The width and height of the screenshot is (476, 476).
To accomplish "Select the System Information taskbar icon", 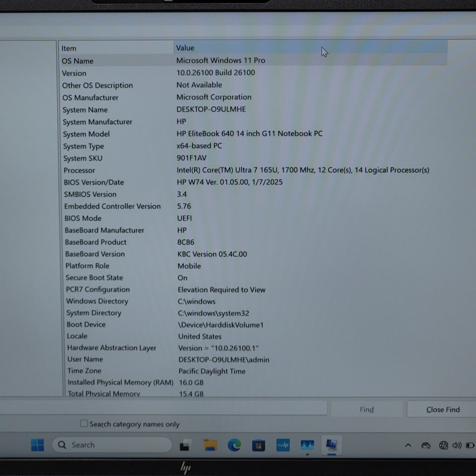I will point(332,445).
